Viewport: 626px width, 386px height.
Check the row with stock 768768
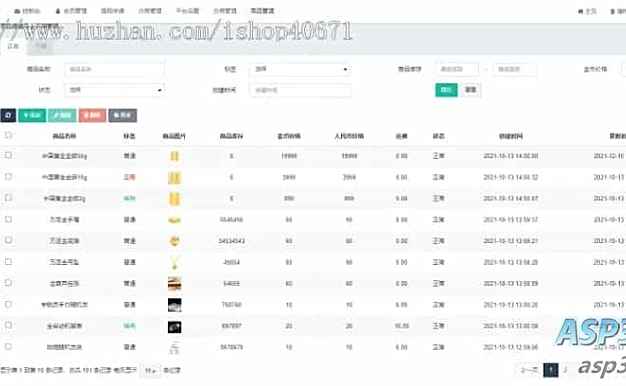[x=8, y=304]
